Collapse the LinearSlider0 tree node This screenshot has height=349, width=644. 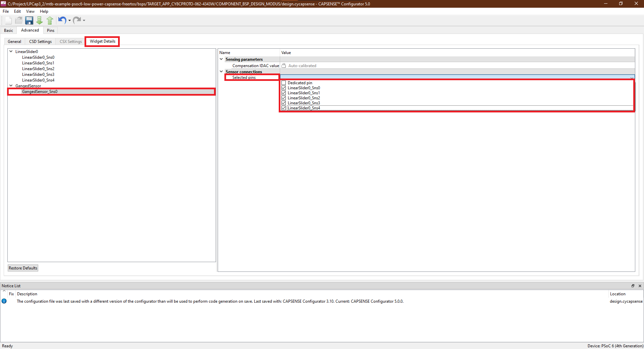click(11, 51)
